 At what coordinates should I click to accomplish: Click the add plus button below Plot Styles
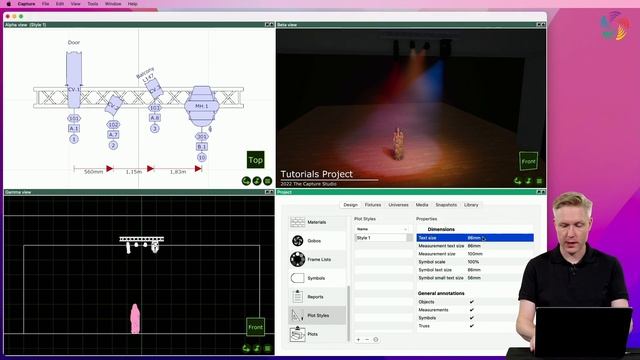tap(358, 340)
